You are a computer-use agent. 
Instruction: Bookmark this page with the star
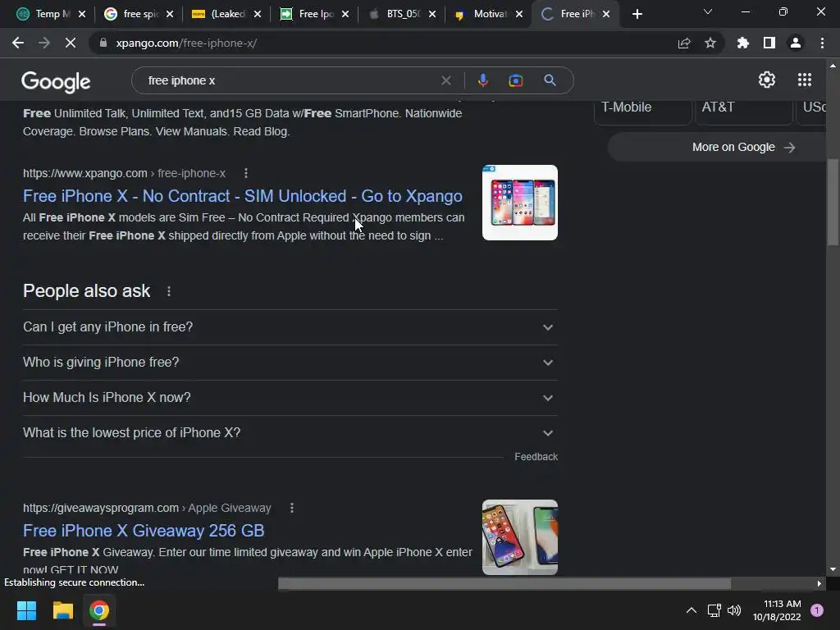[x=710, y=43]
